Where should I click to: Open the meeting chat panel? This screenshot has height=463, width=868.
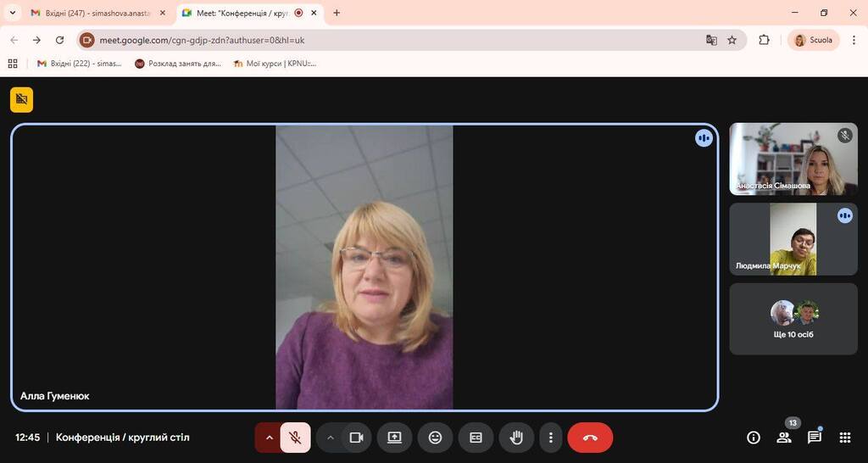pos(814,438)
